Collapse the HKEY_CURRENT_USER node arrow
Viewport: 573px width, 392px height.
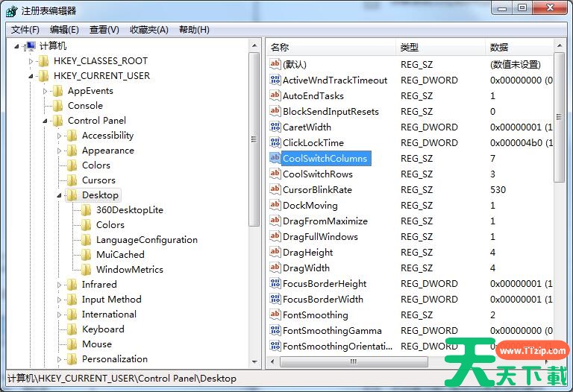31,76
